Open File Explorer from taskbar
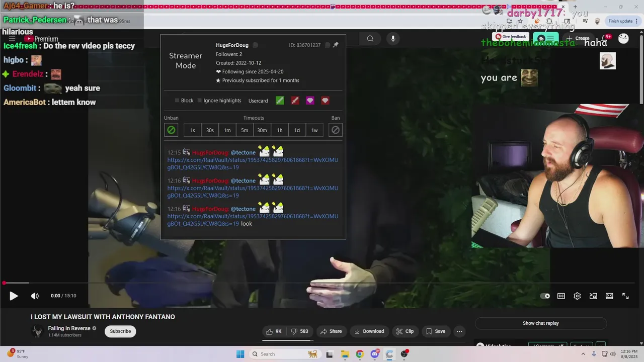The width and height of the screenshot is (644, 362). (345, 354)
